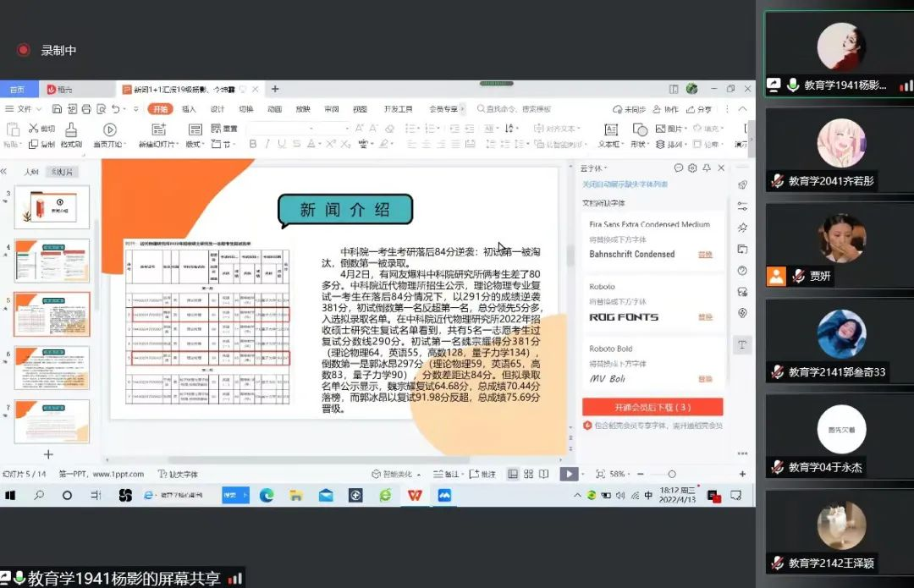The image size is (914, 588).
Task: Click the font settings gear icon
Action: [691, 168]
